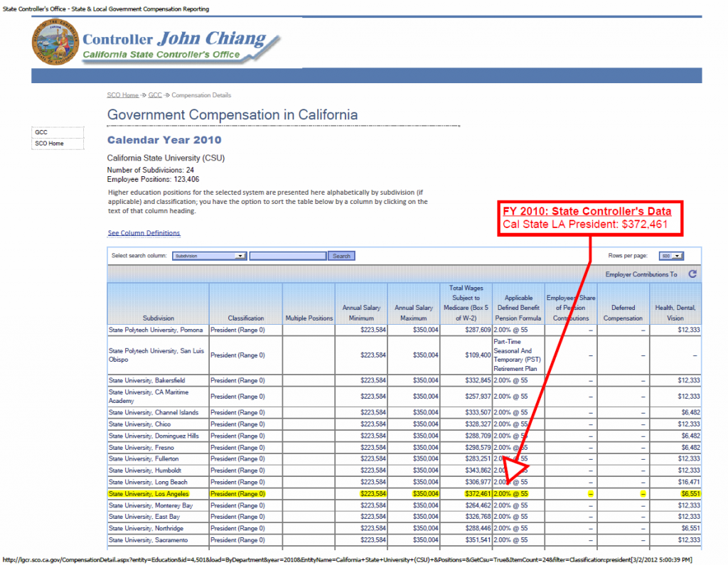Click the refresh icon above the table
This screenshot has height=565, width=728.
click(692, 274)
